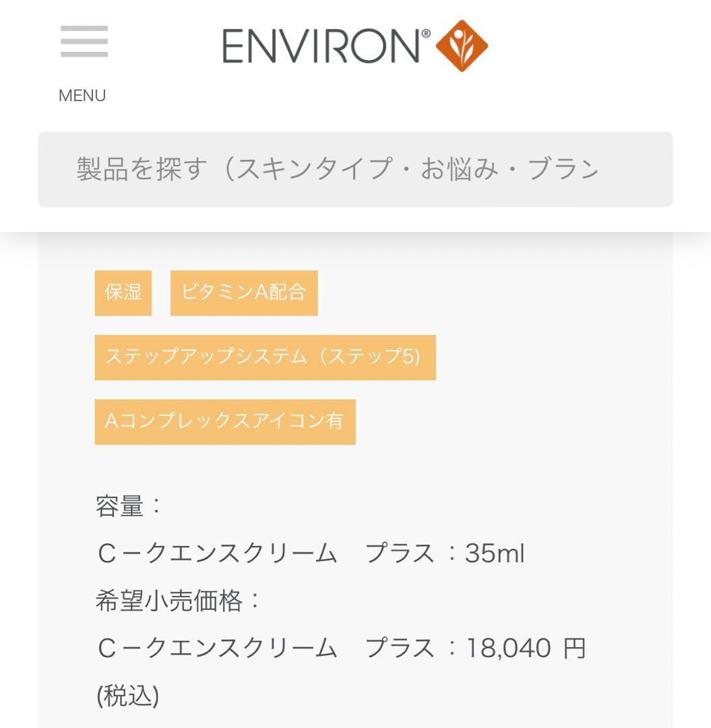Toggle the 保湿 filter tag
Image resolution: width=711 pixels, height=728 pixels.
pos(123,293)
